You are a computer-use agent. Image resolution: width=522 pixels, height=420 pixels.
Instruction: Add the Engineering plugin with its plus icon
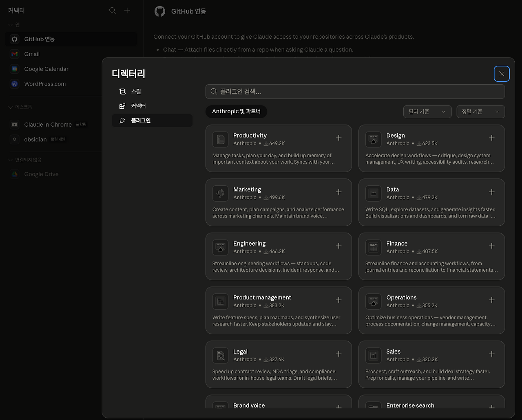(x=338, y=246)
